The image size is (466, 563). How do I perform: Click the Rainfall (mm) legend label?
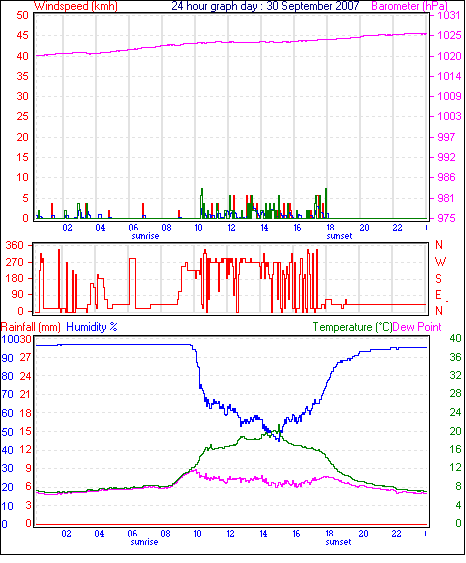coord(31,327)
